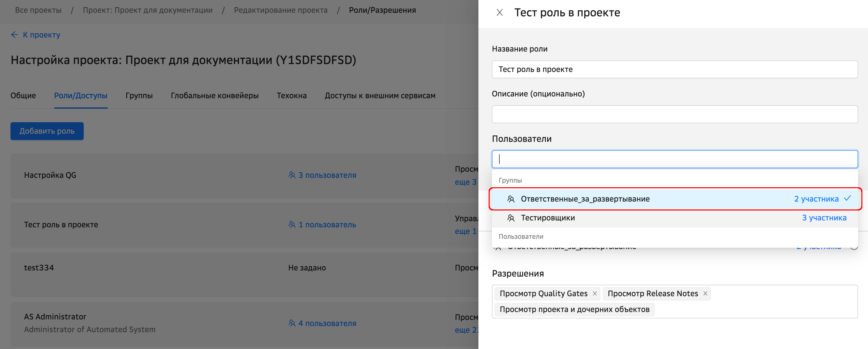Image resolution: width=868 pixels, height=349 pixels.
Task: Remove Просмотр Release Notes permission tag
Action: tap(705, 293)
